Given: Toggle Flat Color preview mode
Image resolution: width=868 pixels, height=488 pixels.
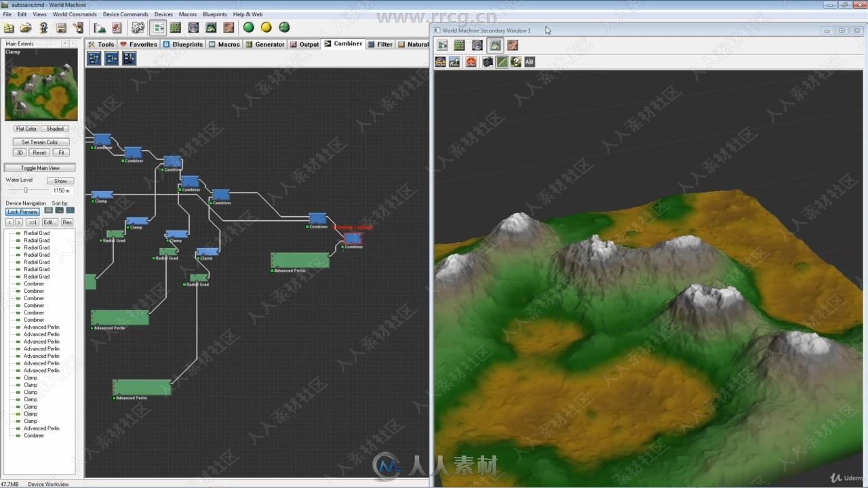Looking at the screenshot, I should click(26, 129).
